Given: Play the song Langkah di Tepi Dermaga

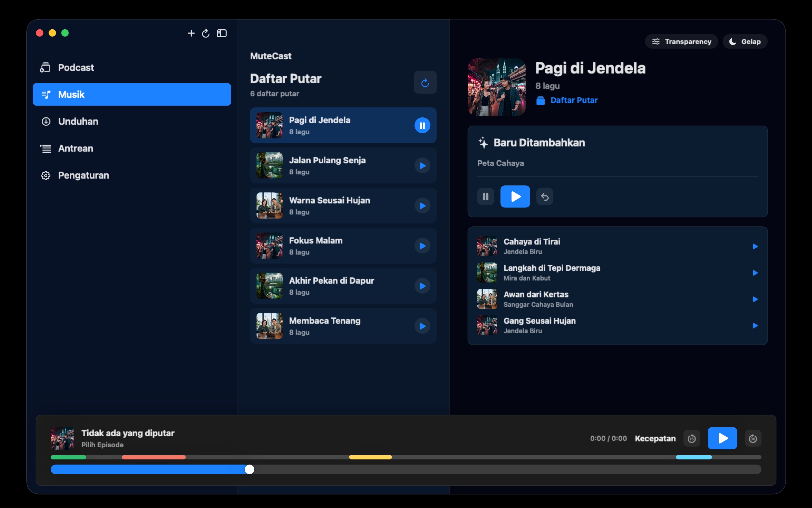Looking at the screenshot, I should (755, 273).
